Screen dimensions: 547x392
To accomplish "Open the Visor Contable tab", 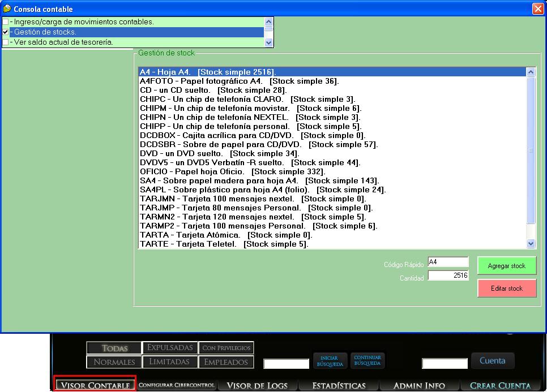I will [x=95, y=385].
